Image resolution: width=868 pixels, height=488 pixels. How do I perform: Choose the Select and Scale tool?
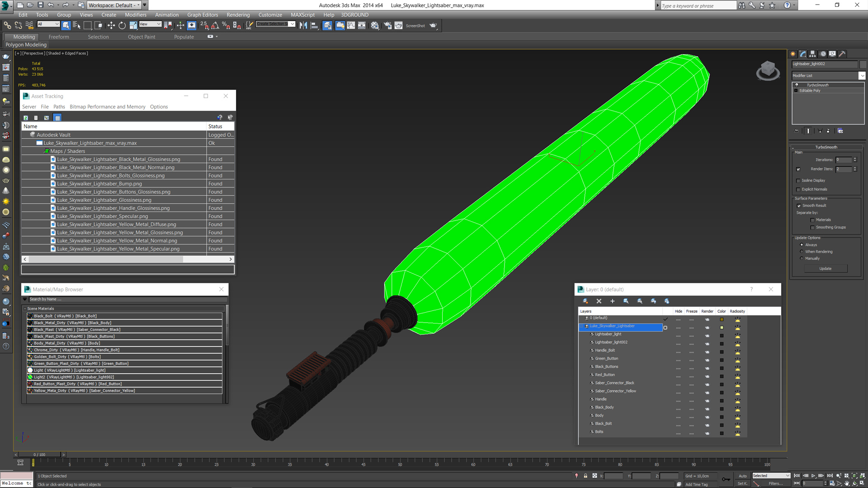pos(133,26)
